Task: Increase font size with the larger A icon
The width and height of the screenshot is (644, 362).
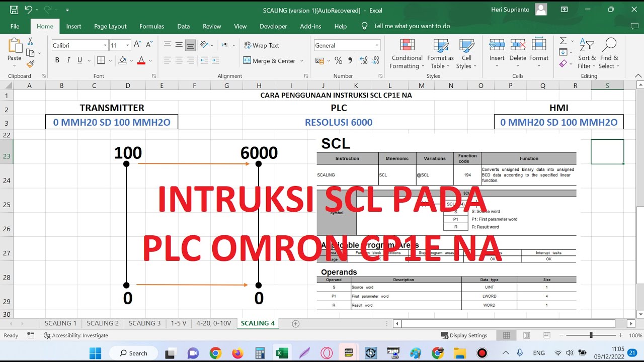Action: pos(137,45)
